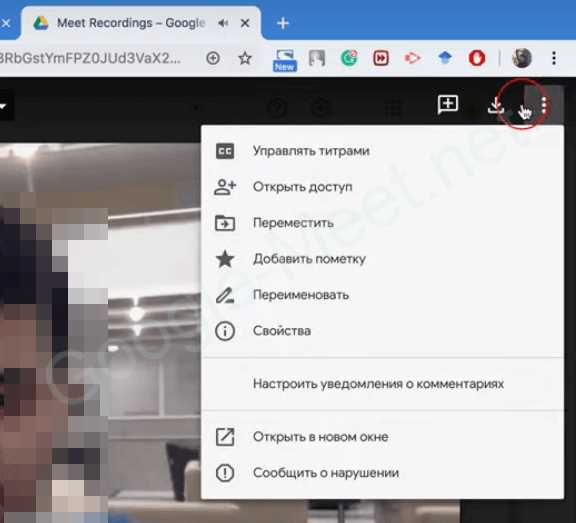Select Открыть в новом окне
This screenshot has height=523, width=576.
click(382, 437)
